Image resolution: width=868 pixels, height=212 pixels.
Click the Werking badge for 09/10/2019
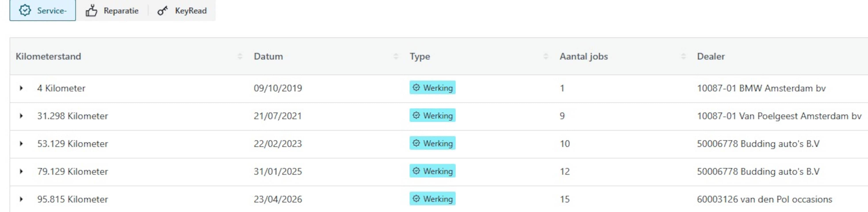(432, 88)
